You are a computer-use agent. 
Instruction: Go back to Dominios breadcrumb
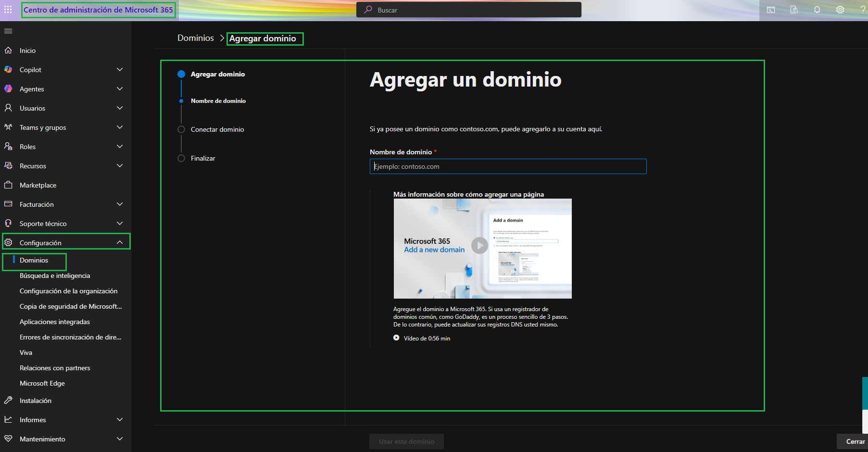point(196,38)
